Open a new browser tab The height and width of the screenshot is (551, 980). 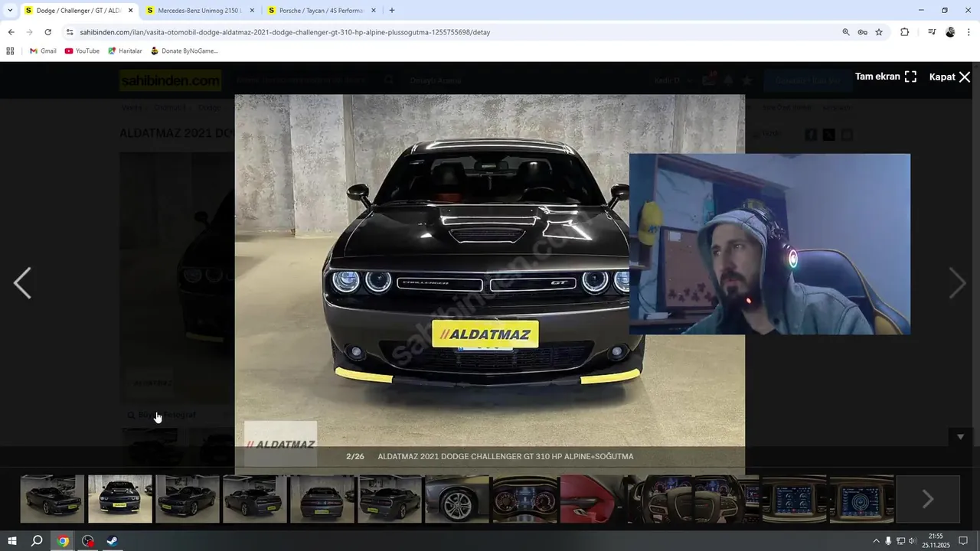392,11
